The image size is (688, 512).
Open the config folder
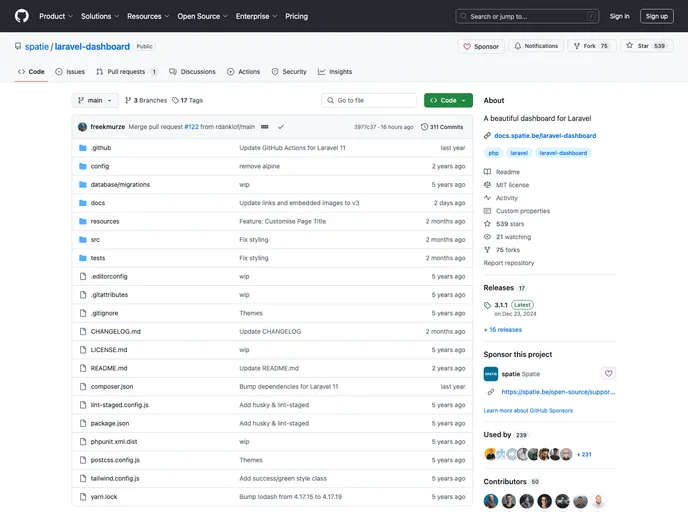click(100, 166)
